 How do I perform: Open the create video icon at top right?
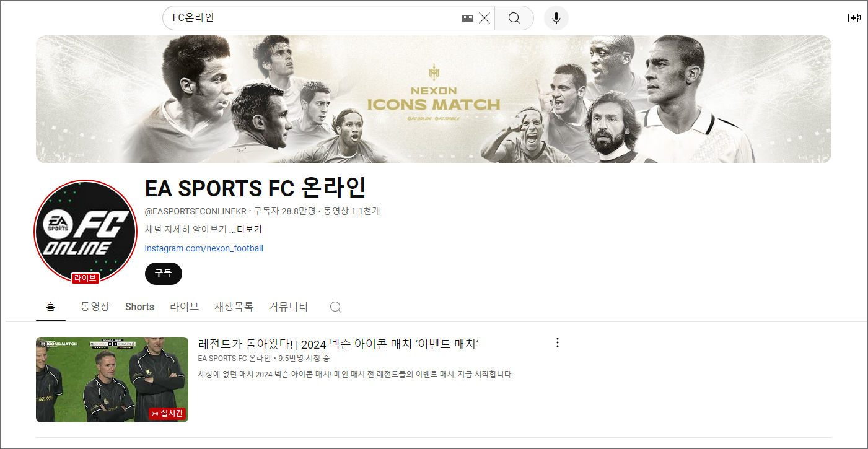point(854,18)
